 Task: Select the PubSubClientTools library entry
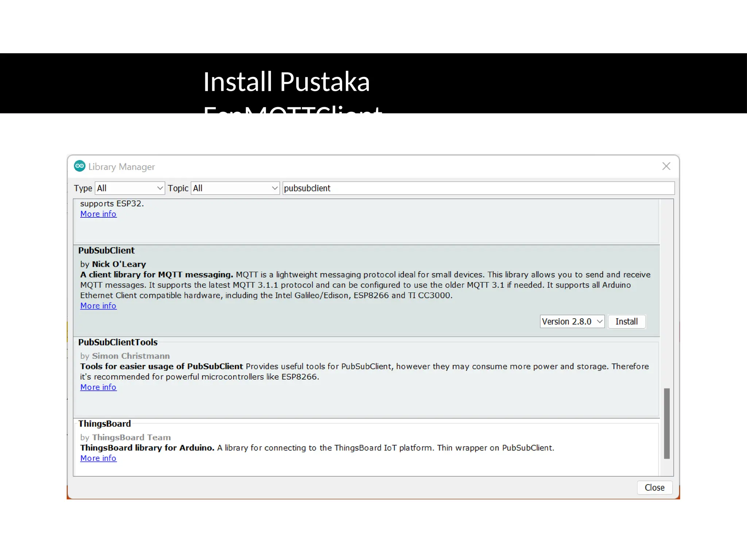(118, 342)
